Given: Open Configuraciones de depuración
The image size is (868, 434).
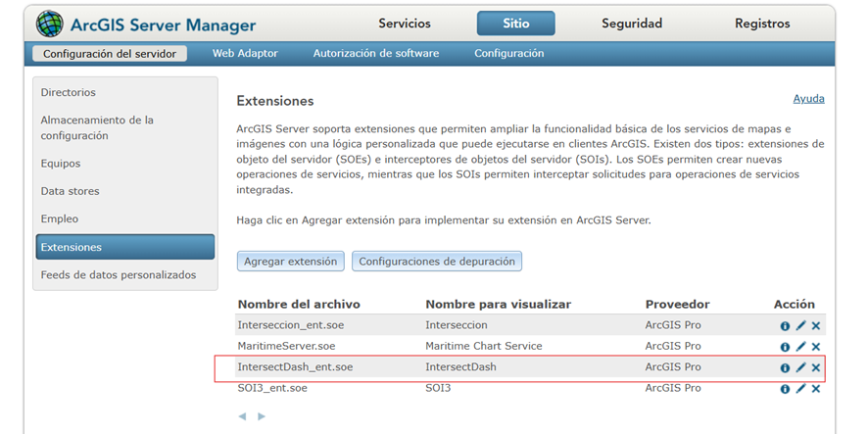Looking at the screenshot, I should point(437,262).
